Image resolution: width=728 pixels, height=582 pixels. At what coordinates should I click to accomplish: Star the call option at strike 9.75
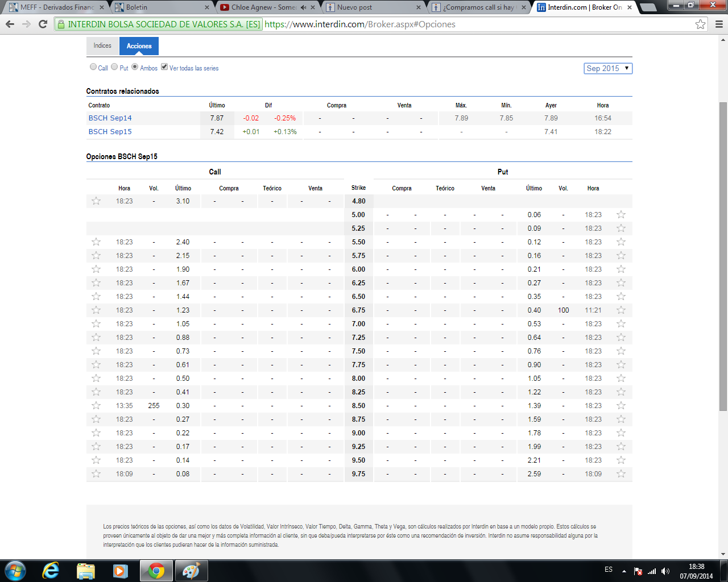coord(96,473)
